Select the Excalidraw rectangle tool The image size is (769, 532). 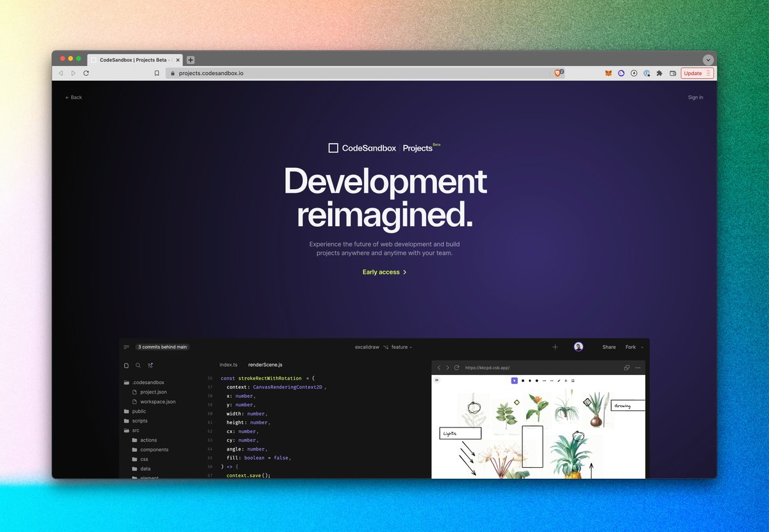[523, 381]
